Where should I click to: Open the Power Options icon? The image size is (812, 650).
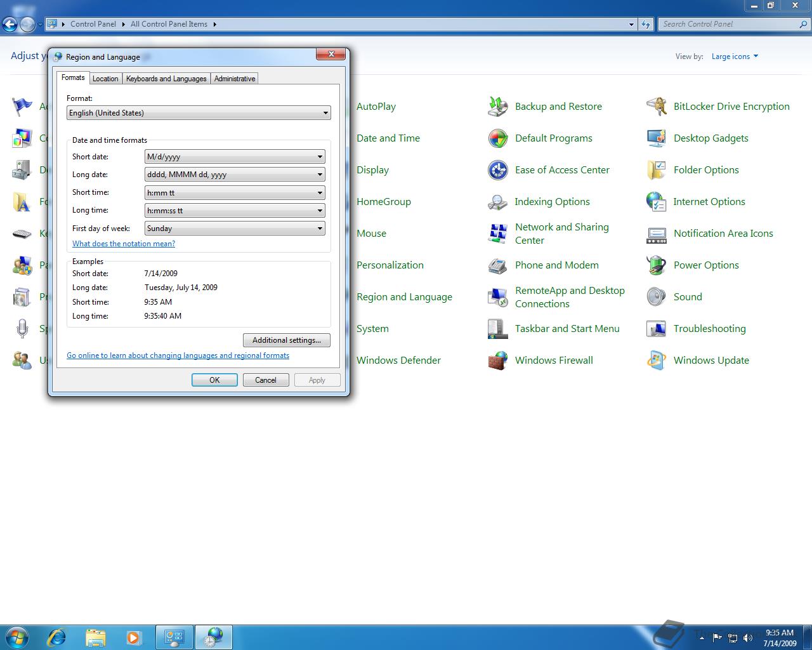click(657, 265)
